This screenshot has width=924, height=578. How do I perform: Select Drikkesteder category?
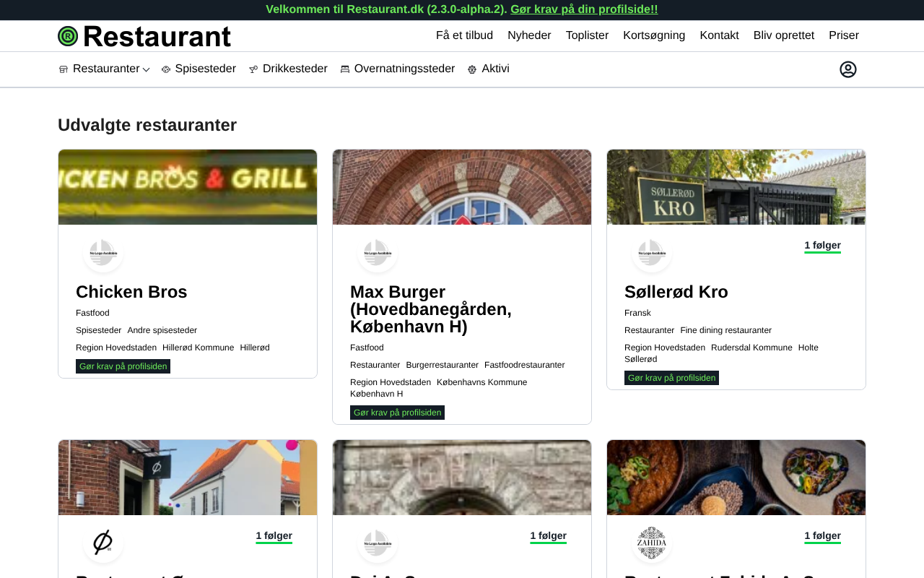pos(295,69)
